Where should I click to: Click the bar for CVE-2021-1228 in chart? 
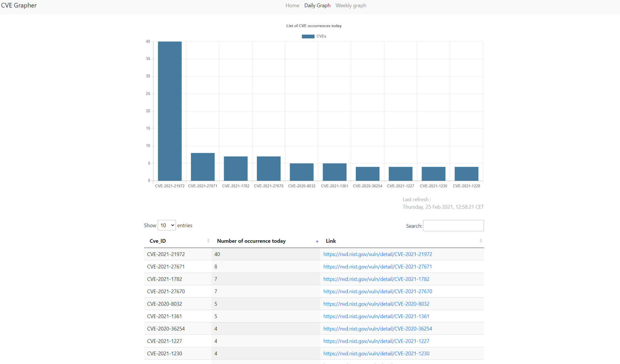point(466,173)
